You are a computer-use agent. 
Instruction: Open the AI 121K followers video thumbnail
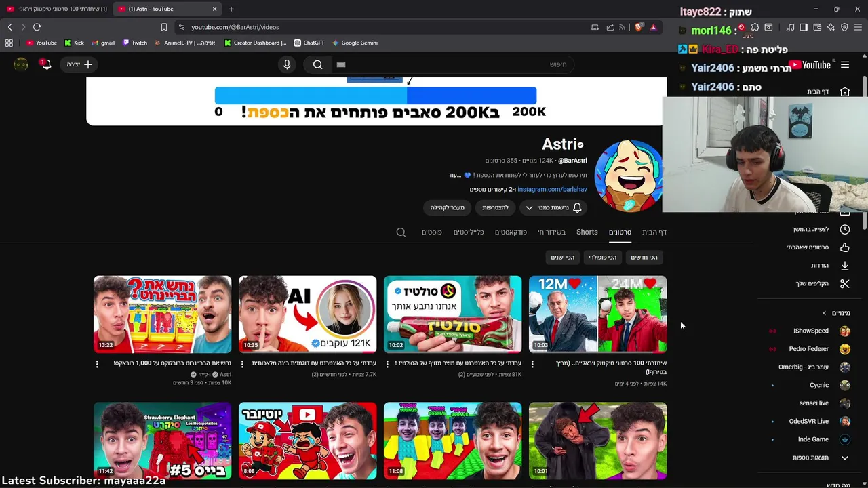pyautogui.click(x=307, y=314)
